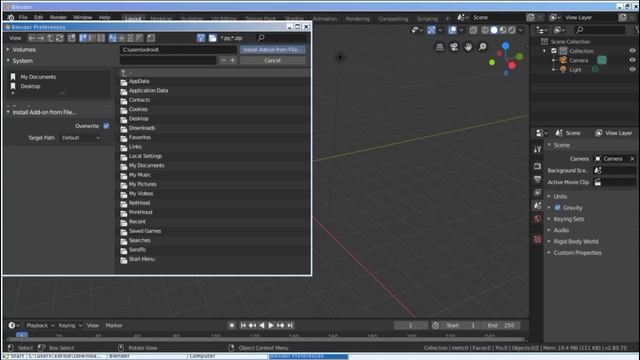
Task: Click Install Add-on from File button
Action: [x=272, y=49]
